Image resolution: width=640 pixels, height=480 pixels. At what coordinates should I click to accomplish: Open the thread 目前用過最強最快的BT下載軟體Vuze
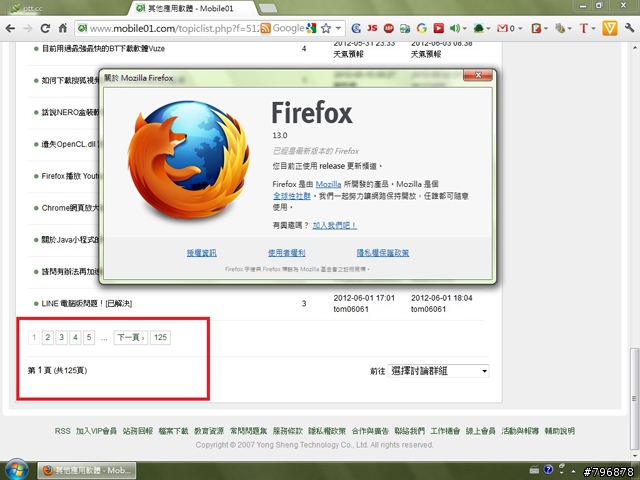tap(103, 49)
